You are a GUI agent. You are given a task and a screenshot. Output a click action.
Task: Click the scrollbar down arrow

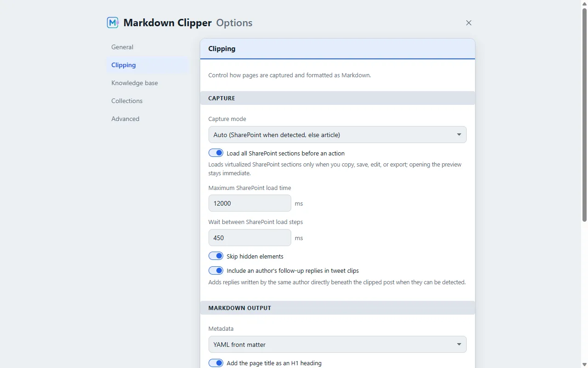click(584, 365)
